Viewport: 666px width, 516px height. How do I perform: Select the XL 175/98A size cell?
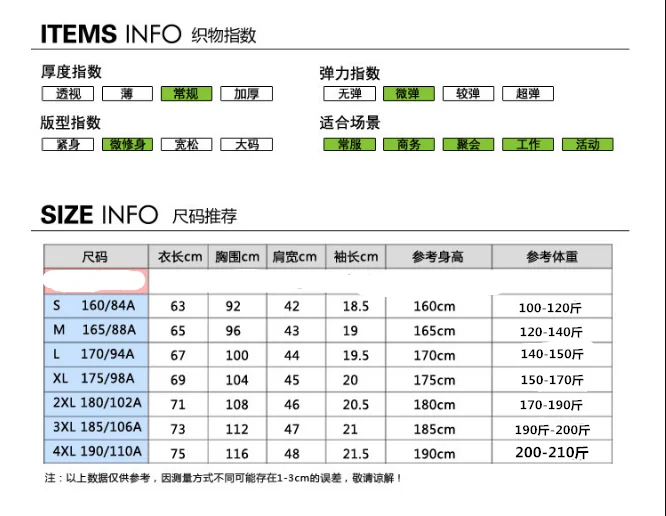[96, 379]
